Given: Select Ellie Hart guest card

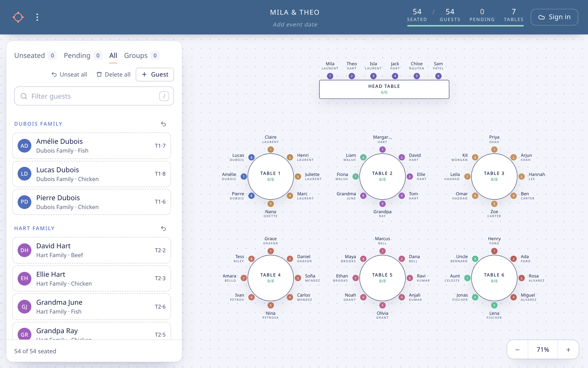Looking at the screenshot, I should 92,278.
